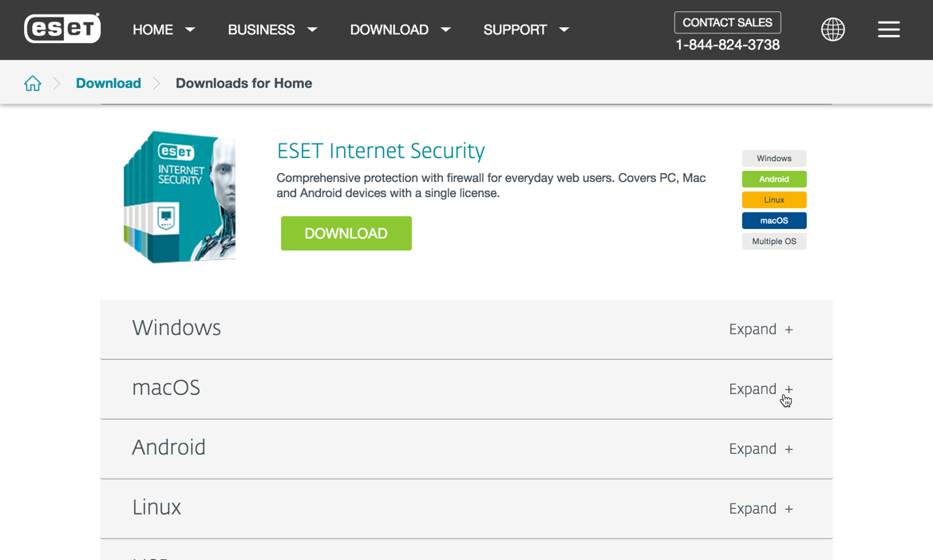The width and height of the screenshot is (933, 560).
Task: Click the Windows section heading
Action: click(176, 328)
